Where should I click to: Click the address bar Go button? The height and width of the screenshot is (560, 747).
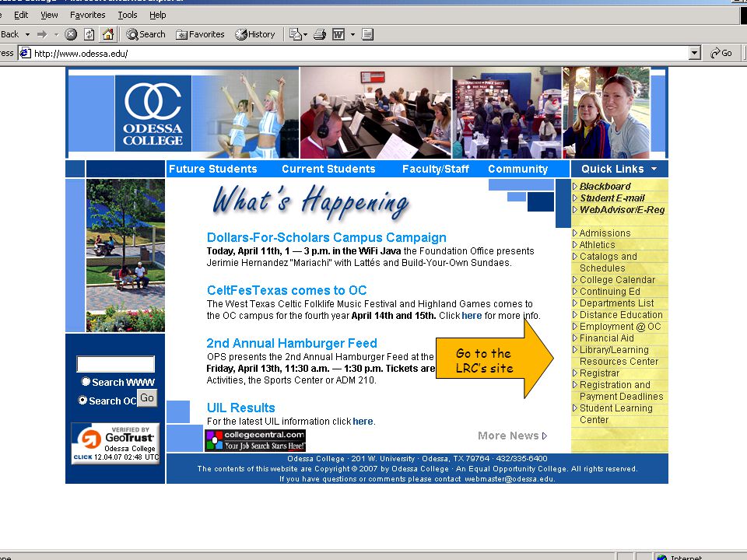pyautogui.click(x=721, y=53)
